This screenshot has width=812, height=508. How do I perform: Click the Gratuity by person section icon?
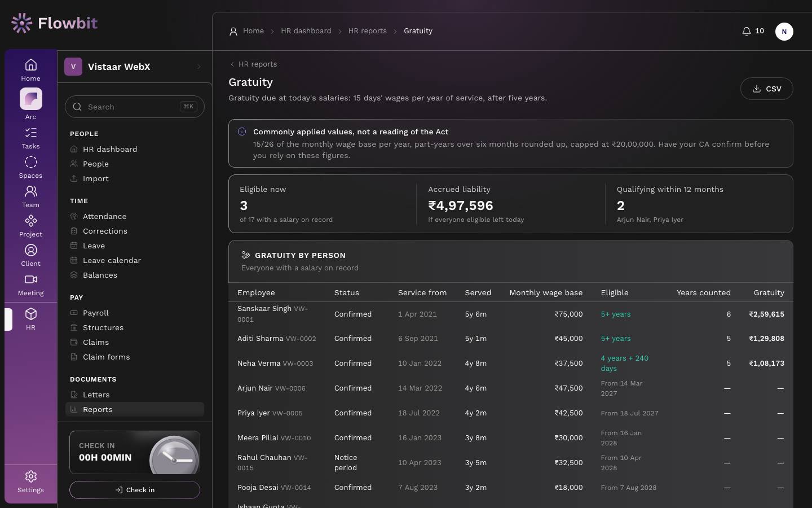pyautogui.click(x=246, y=255)
